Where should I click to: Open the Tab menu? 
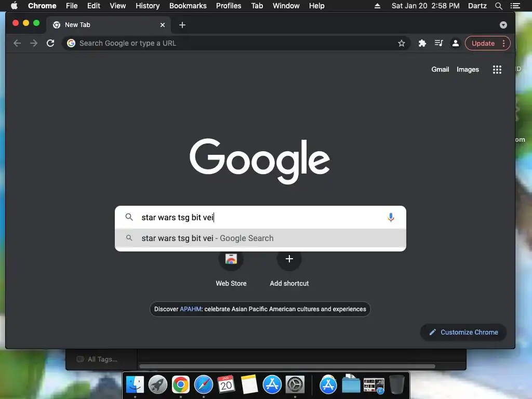(257, 6)
